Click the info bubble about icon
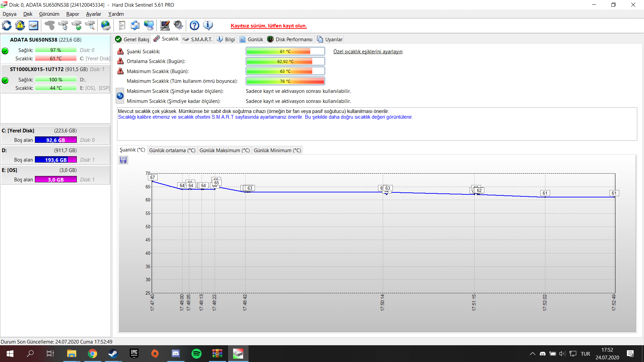 [208, 25]
